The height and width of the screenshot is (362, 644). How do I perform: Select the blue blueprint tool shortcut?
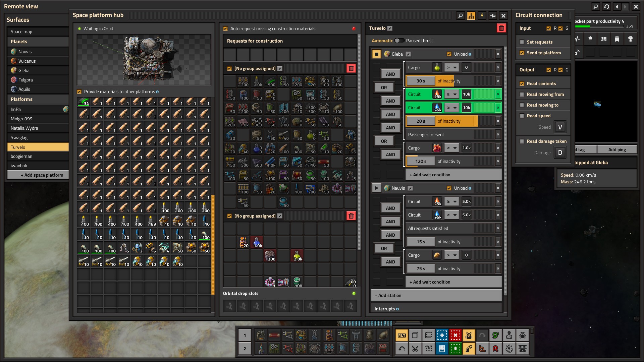(442, 335)
